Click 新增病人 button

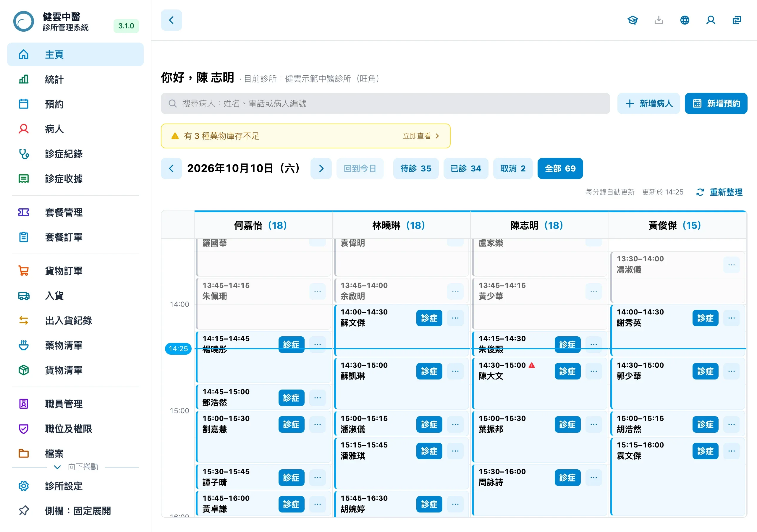click(648, 103)
